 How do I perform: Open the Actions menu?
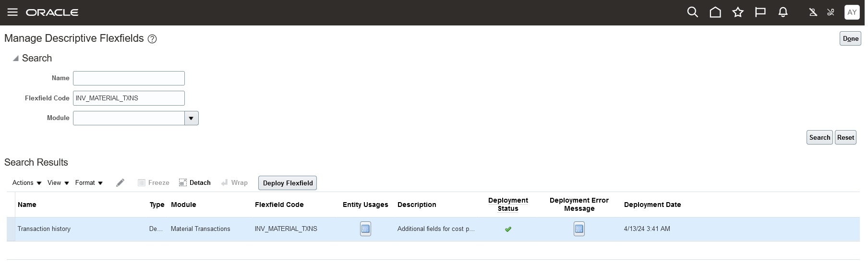click(x=27, y=183)
